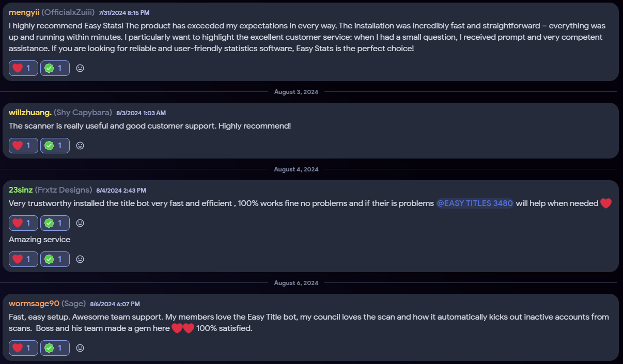Add a reaction to mengyii's message
This screenshot has width=623, height=364.
(x=80, y=68)
